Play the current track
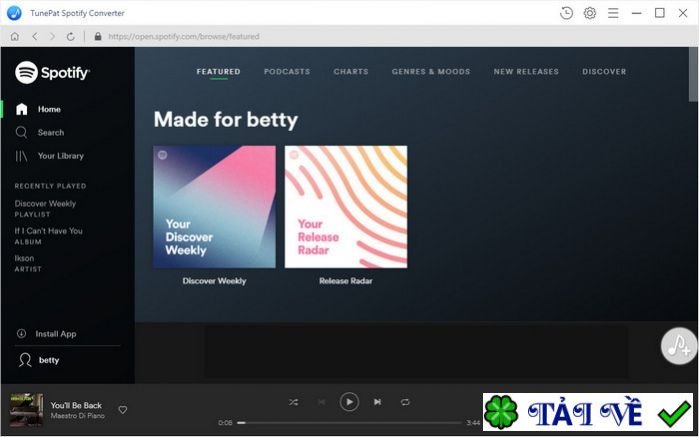The image size is (699, 437). tap(349, 402)
